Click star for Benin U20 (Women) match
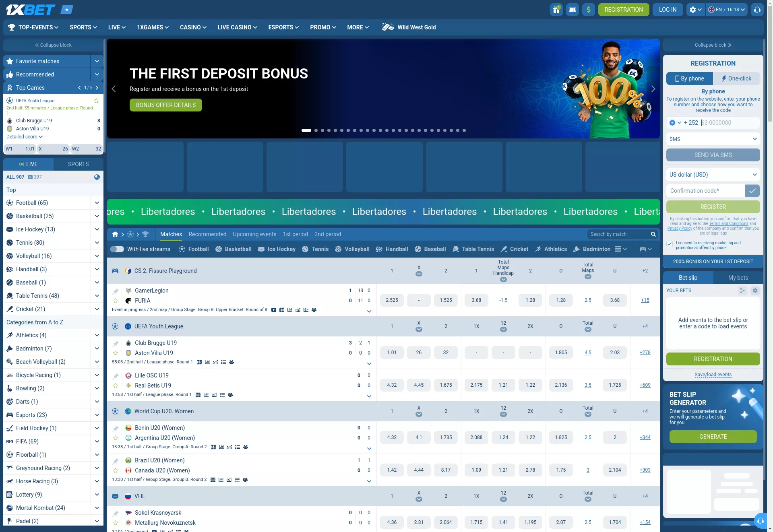The height and width of the screenshot is (532, 773). [116, 438]
